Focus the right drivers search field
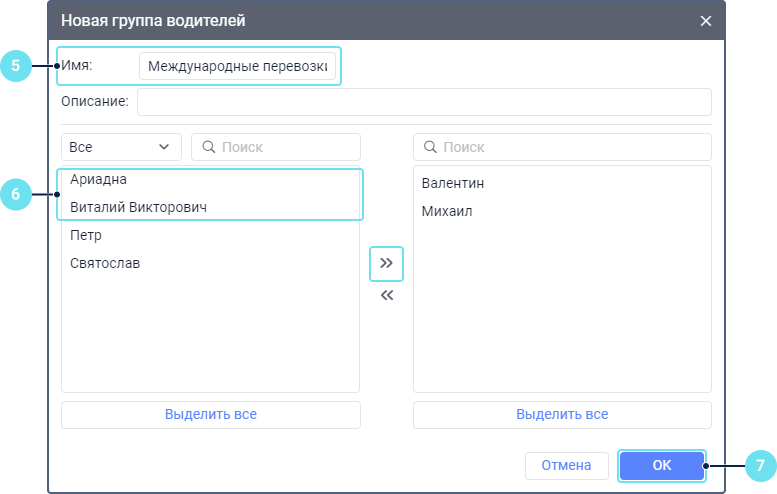The height and width of the screenshot is (494, 777). [x=570, y=147]
